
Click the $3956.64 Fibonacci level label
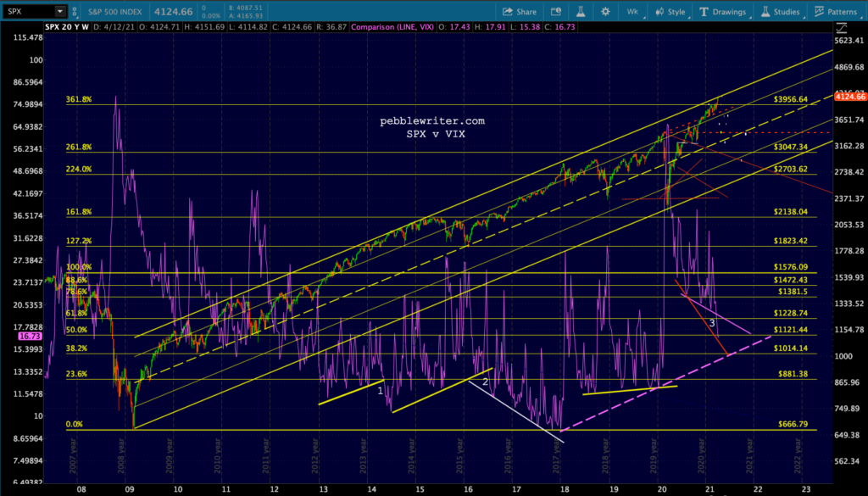tap(790, 99)
